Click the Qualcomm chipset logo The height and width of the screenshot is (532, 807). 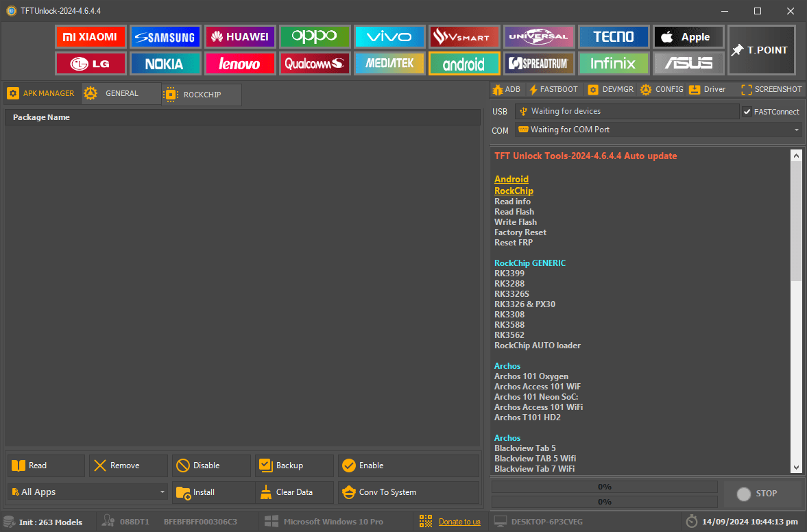(x=315, y=64)
